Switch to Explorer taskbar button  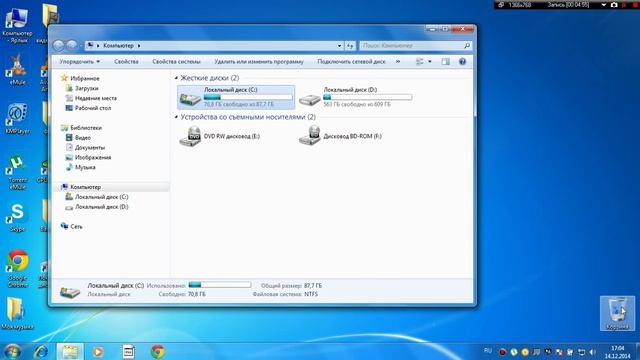[x=70, y=351]
